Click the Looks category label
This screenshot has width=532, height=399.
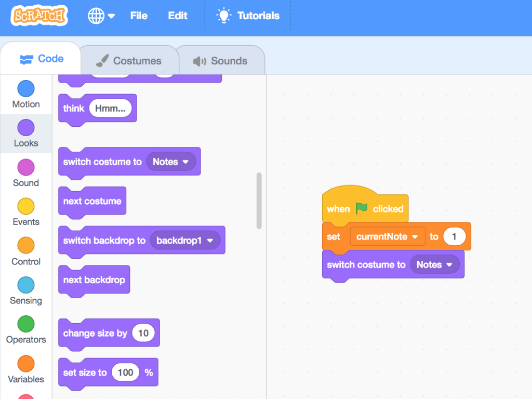coord(26,143)
